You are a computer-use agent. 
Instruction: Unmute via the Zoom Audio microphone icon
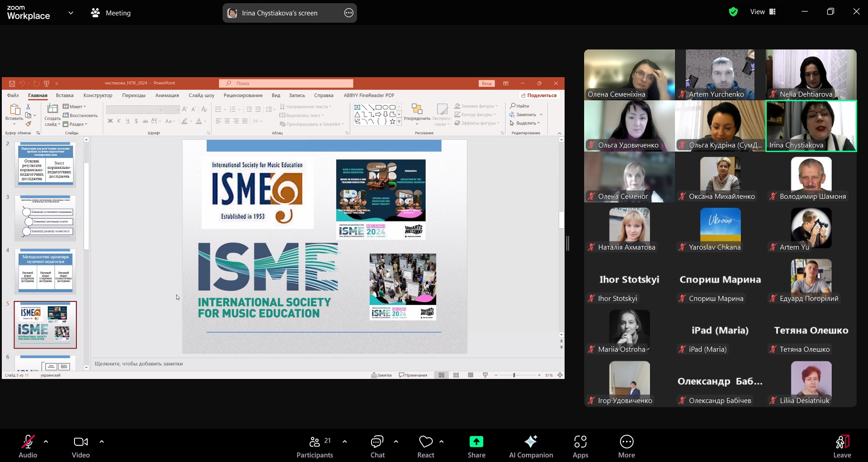tap(28, 442)
